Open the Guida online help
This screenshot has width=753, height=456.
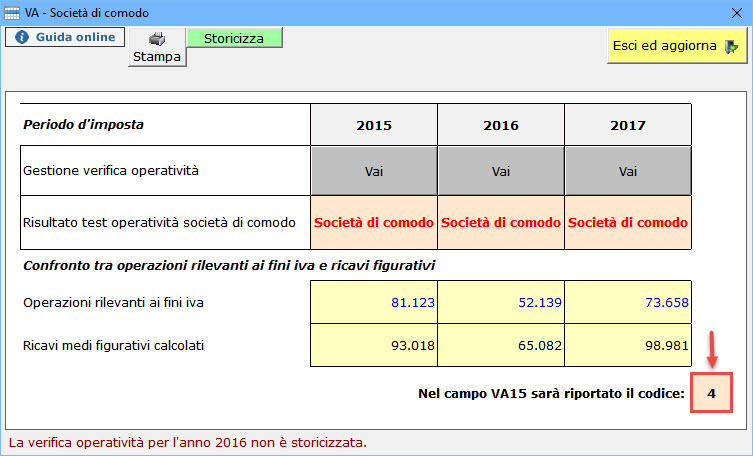click(x=65, y=37)
